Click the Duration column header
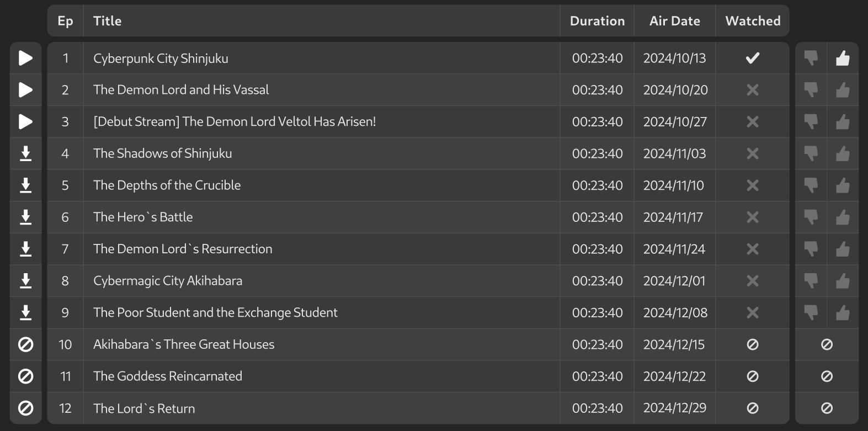The image size is (868, 431). [x=598, y=21]
